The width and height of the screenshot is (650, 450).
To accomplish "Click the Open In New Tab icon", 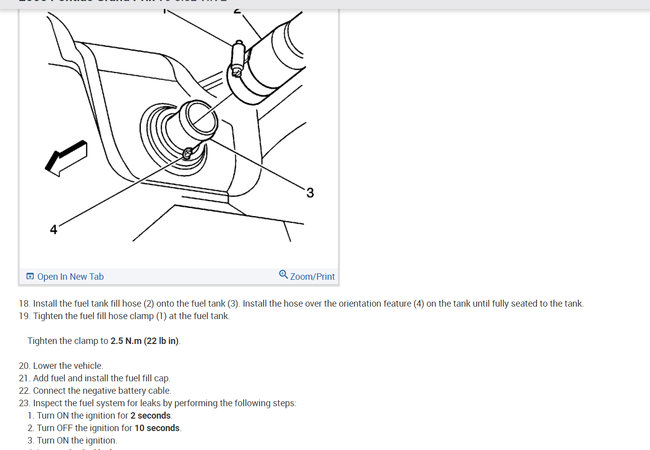I will coord(30,276).
